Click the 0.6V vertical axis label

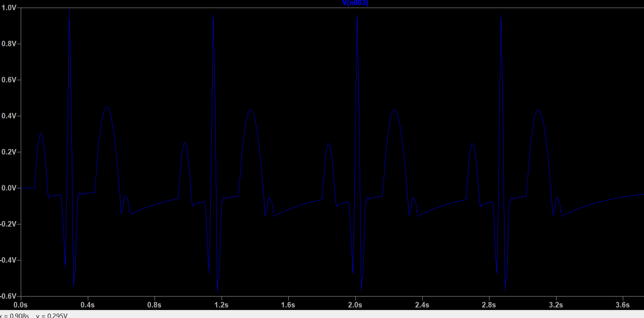point(9,80)
